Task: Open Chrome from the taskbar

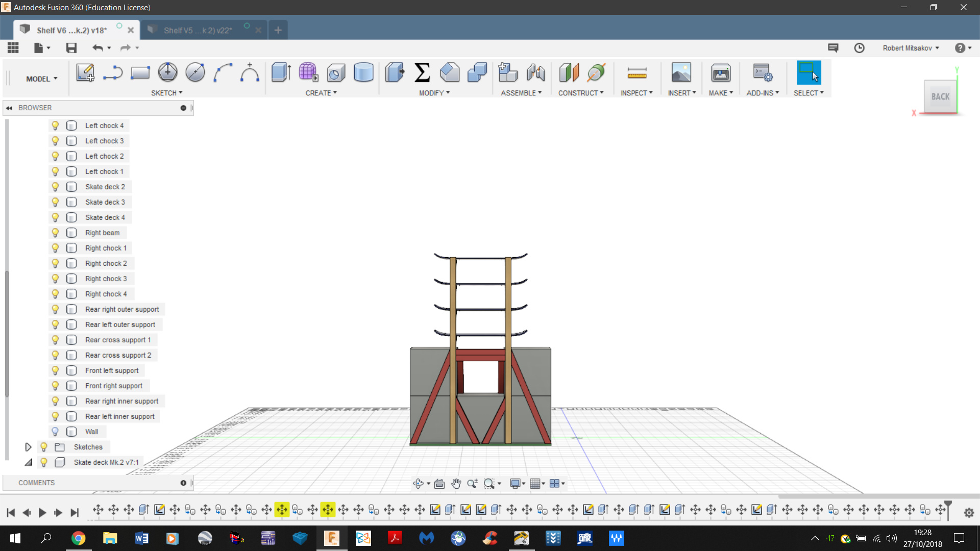Action: point(78,538)
